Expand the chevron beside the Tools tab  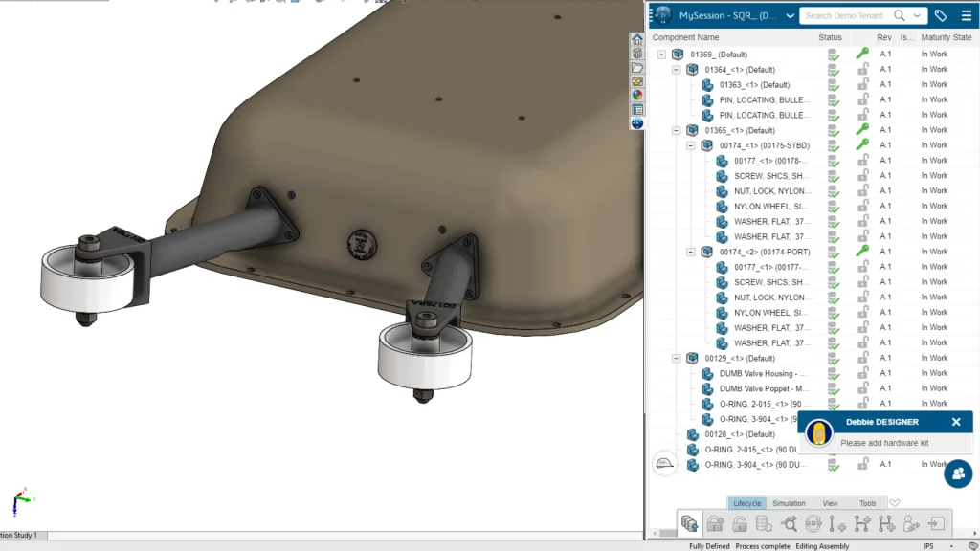tap(895, 503)
